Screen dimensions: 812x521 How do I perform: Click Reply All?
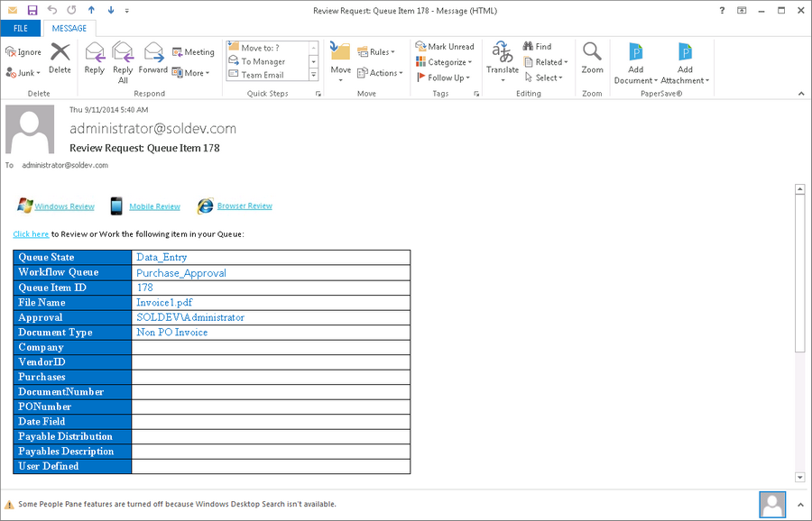coord(123,62)
